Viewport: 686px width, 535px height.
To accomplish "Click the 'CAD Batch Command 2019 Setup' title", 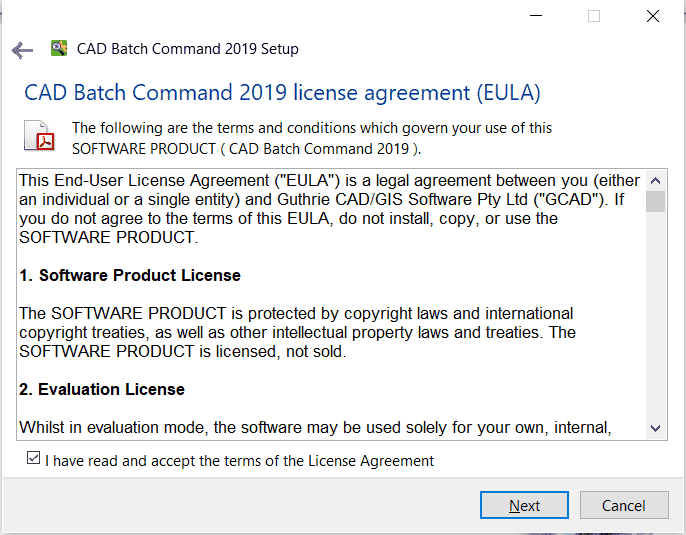I will 188,49.
